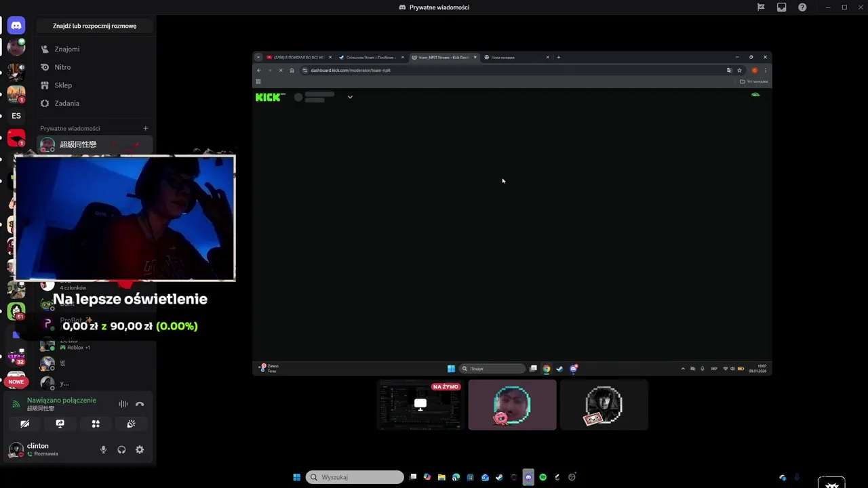Open server with NOWE badge
868x488 pixels.
tap(16, 380)
